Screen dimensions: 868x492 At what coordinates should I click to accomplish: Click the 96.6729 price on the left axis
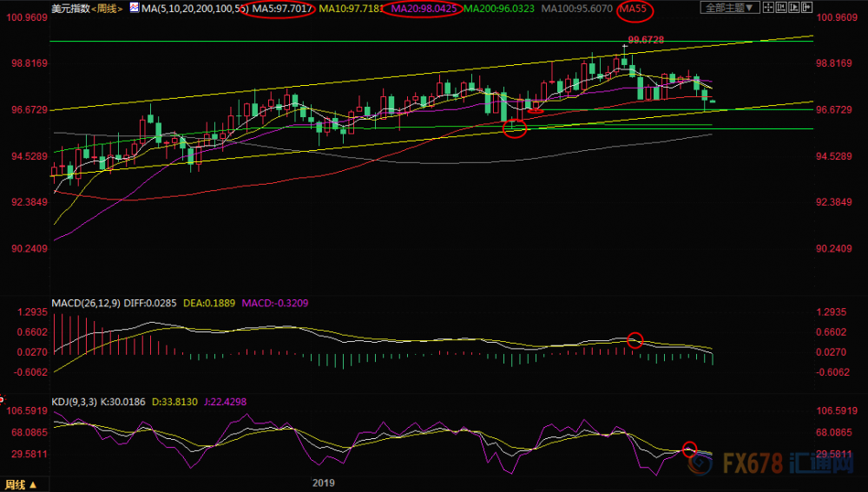[x=30, y=109]
